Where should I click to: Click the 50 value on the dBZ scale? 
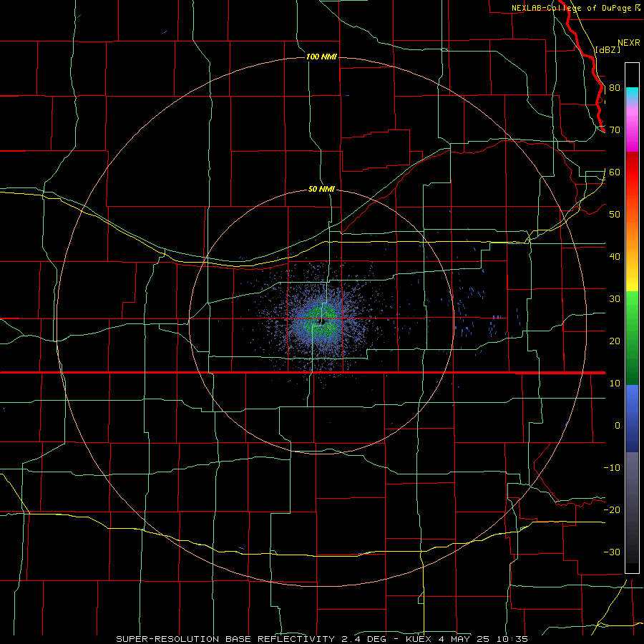(615, 215)
